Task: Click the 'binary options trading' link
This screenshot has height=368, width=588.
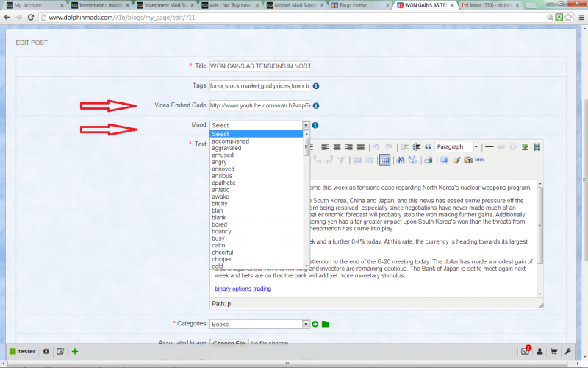Action: (243, 289)
